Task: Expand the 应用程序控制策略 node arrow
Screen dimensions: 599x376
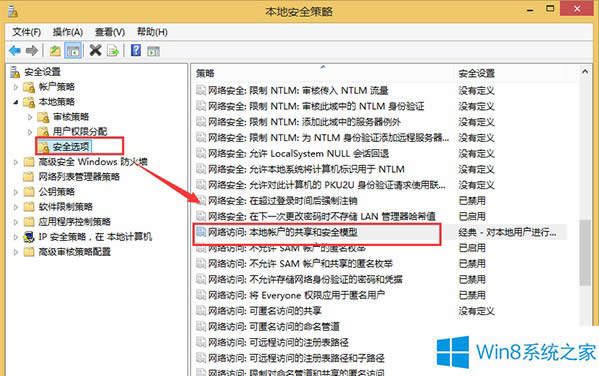Action: [16, 222]
